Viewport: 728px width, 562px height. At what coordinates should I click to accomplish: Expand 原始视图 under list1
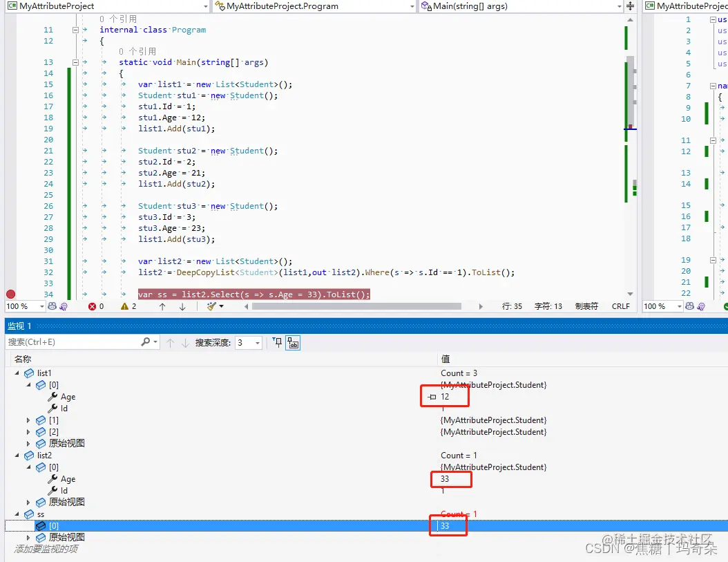28,444
